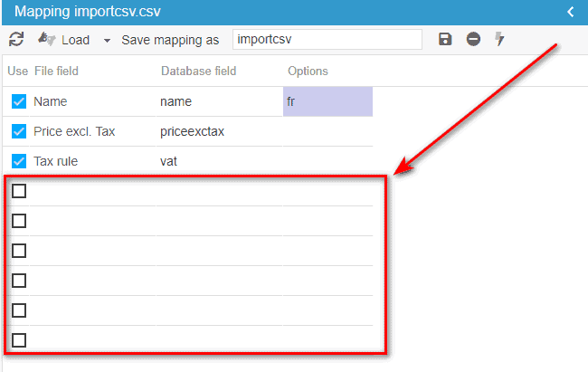
Task: Uncheck the Tax rule checkbox
Action: pyautogui.click(x=19, y=161)
